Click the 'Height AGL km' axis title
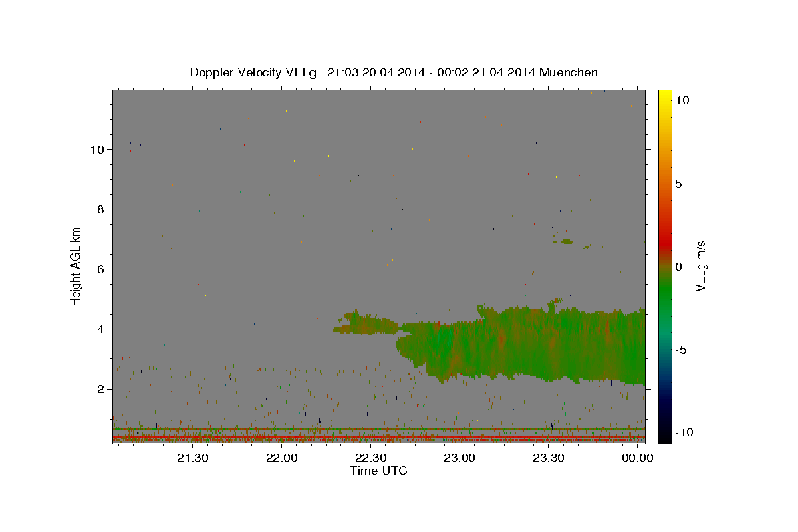 tap(76, 266)
